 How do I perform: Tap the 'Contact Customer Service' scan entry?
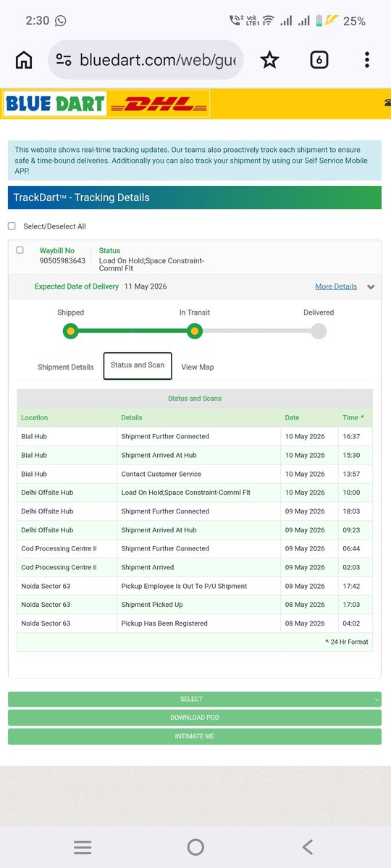[161, 474]
